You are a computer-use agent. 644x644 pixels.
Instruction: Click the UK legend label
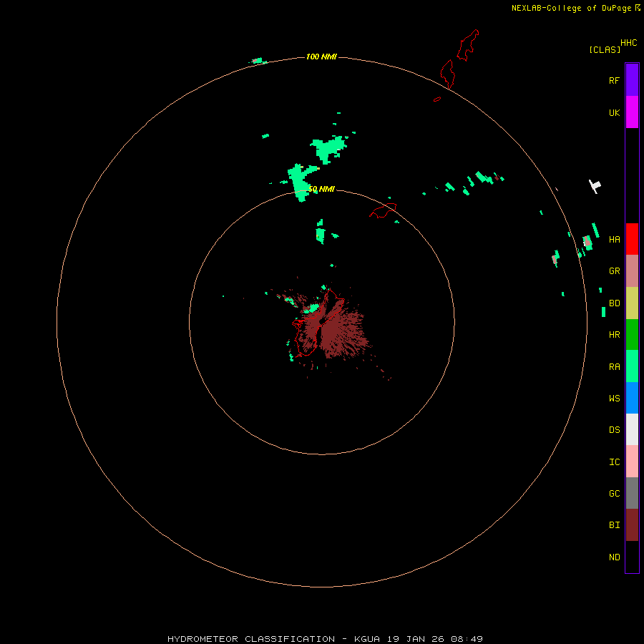[614, 112]
